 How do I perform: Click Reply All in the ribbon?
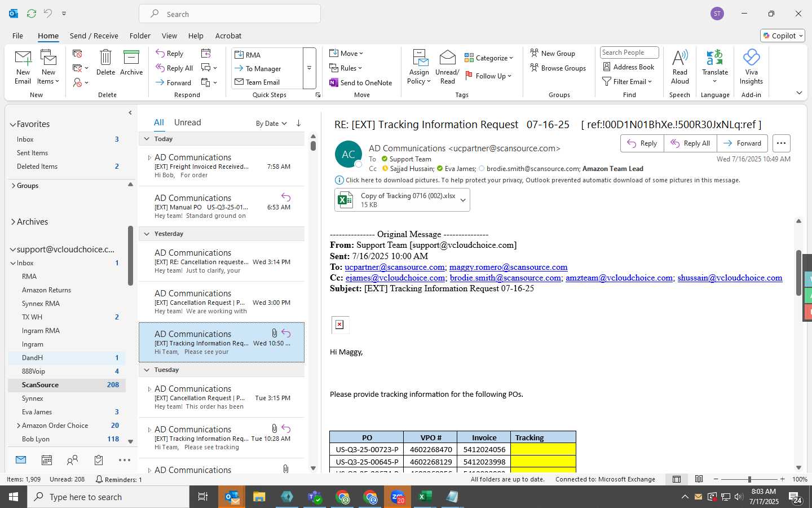pyautogui.click(x=175, y=68)
